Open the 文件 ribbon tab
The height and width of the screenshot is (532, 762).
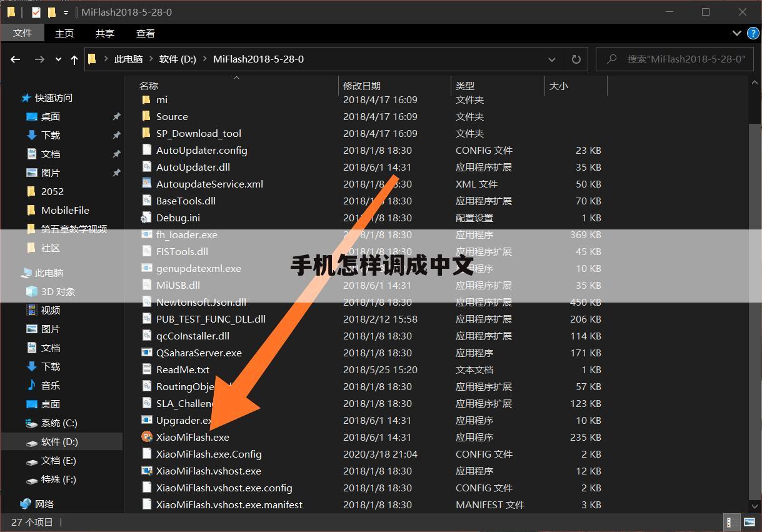coord(23,33)
